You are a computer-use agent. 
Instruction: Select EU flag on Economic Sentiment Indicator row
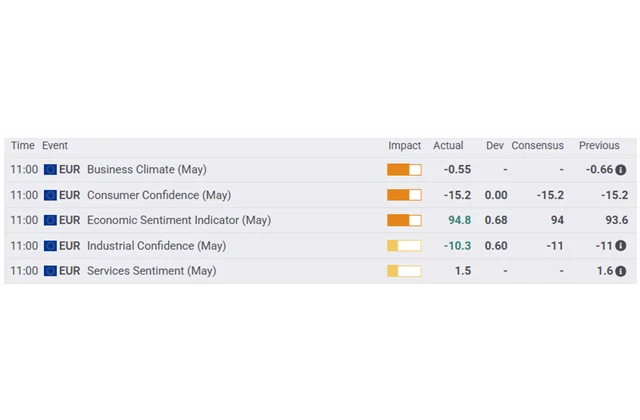[x=50, y=220]
